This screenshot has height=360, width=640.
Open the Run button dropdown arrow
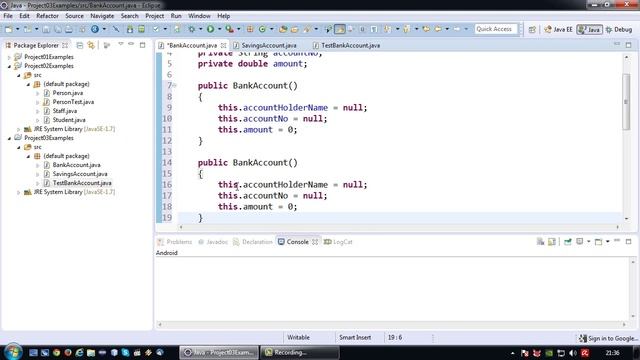(x=220, y=29)
